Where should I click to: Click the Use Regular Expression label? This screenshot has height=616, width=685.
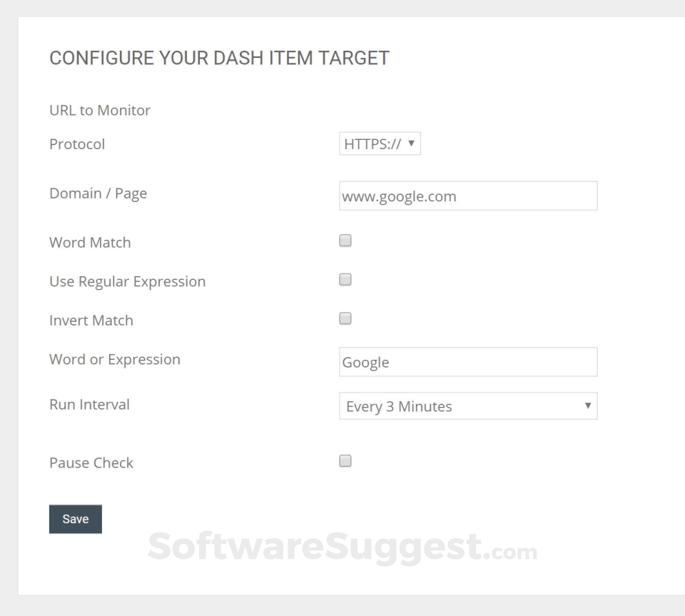(127, 282)
